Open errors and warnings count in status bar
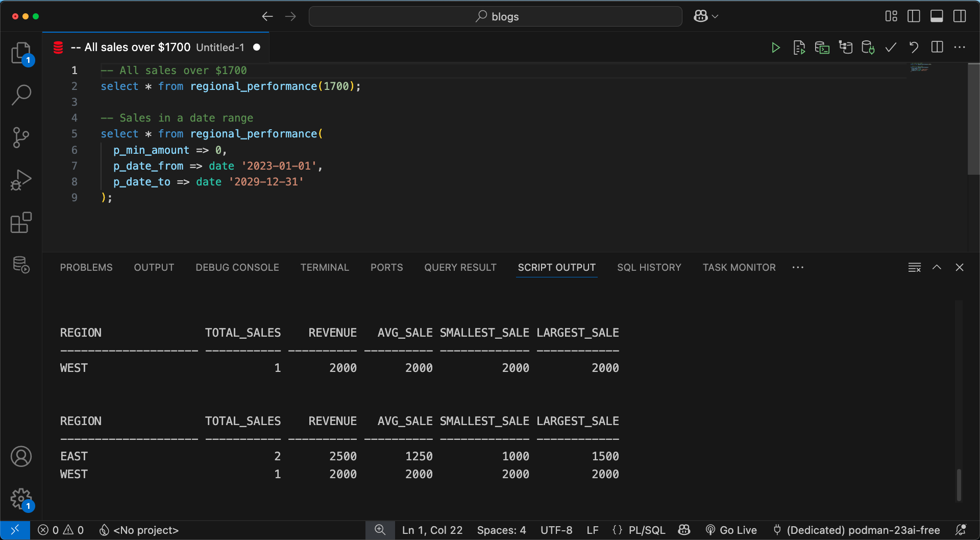980x540 pixels. coord(61,530)
